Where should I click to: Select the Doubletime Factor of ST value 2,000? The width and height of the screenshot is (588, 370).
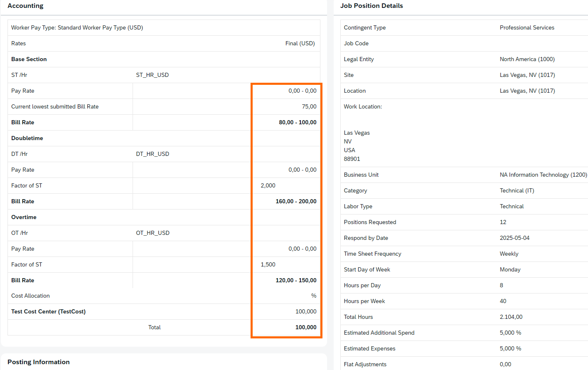pos(268,185)
